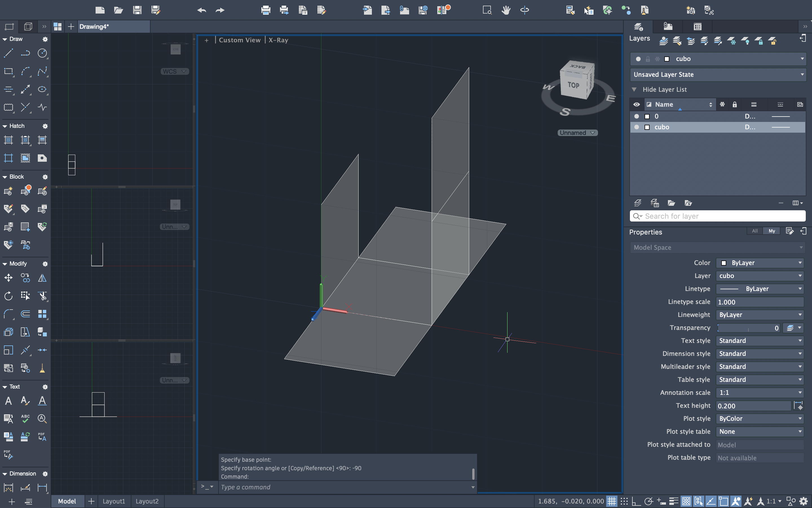This screenshot has height=508, width=812.
Task: Click the Search for layer field
Action: pos(718,216)
